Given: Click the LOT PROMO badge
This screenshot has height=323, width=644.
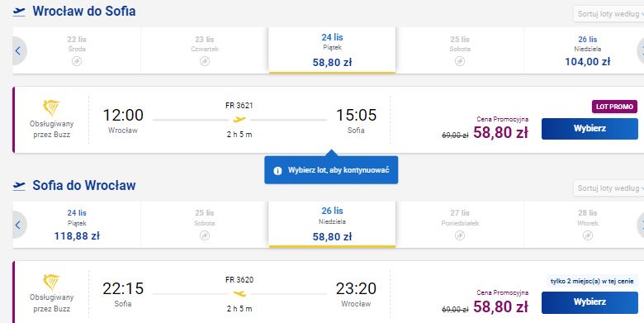Looking at the screenshot, I should pos(614,107).
